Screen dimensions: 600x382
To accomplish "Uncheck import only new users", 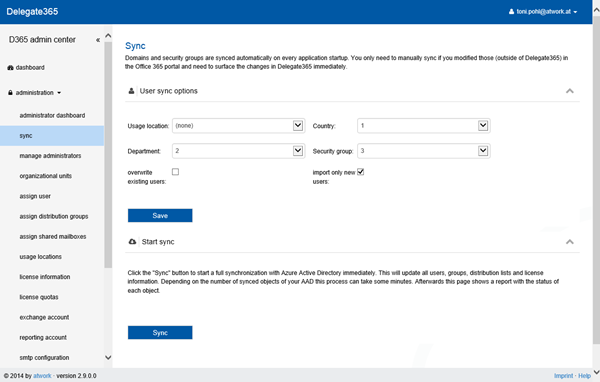I will (360, 172).
